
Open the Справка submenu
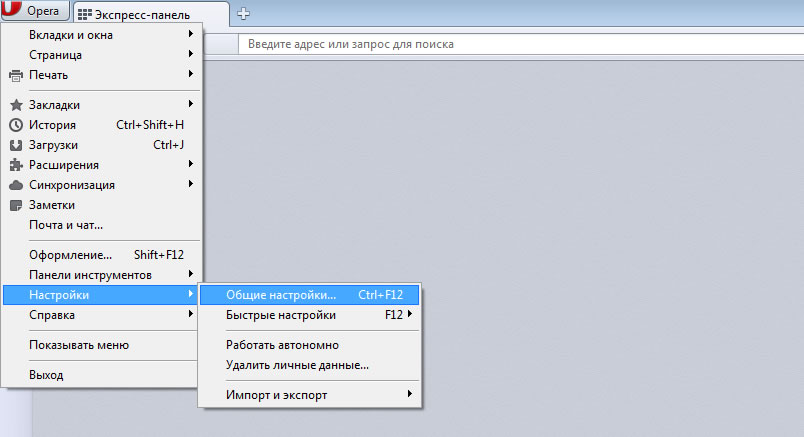pyautogui.click(x=102, y=315)
